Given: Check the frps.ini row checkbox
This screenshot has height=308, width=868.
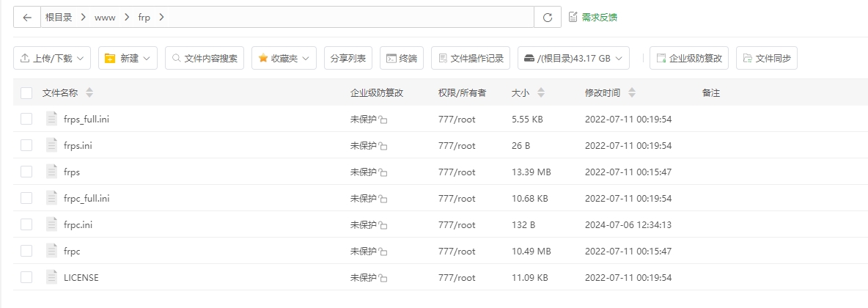Looking at the screenshot, I should 26,145.
